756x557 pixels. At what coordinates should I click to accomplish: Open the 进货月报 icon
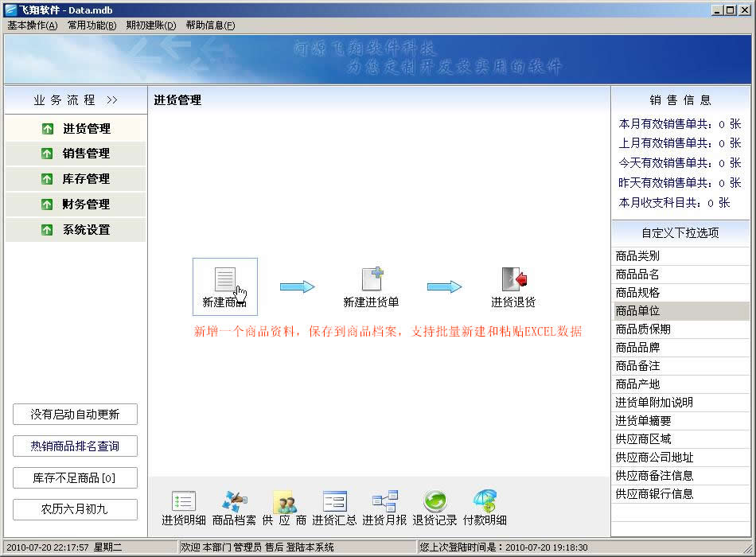tap(384, 501)
